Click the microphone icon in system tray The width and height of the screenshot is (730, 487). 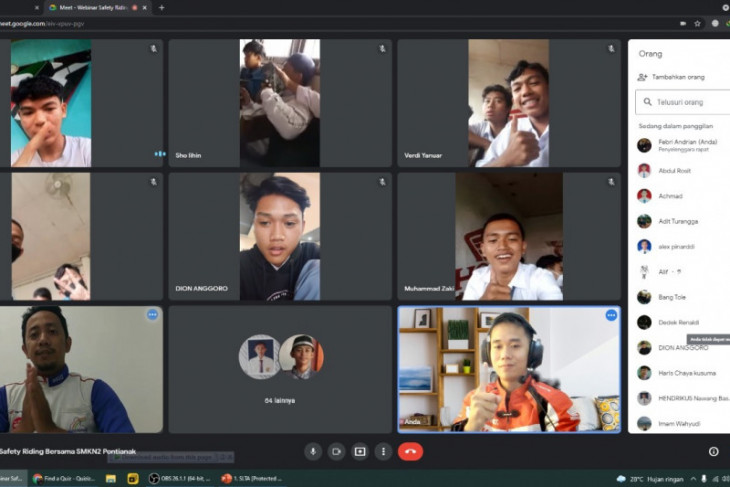[x=704, y=479]
